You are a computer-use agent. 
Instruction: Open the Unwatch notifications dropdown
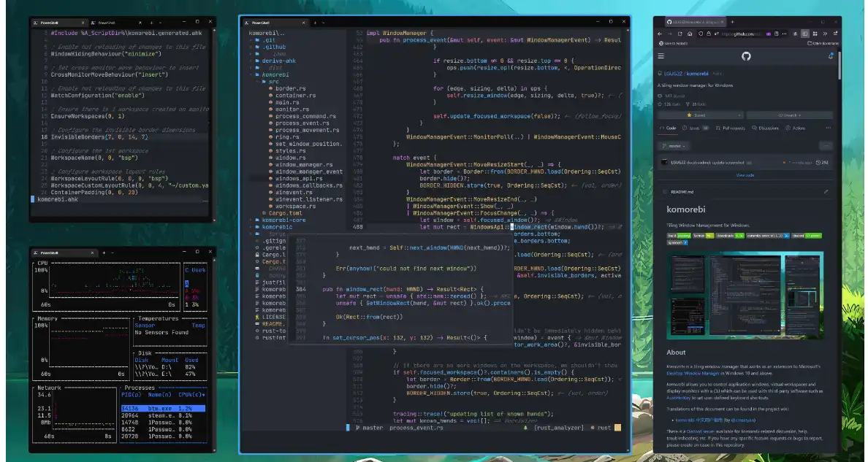(790, 115)
